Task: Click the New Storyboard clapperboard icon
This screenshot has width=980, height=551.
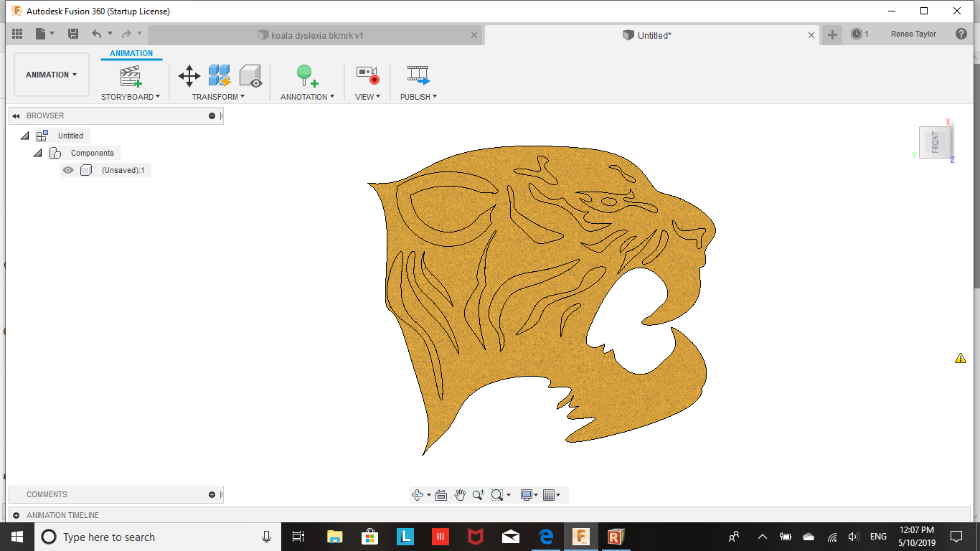Action: coord(130,75)
